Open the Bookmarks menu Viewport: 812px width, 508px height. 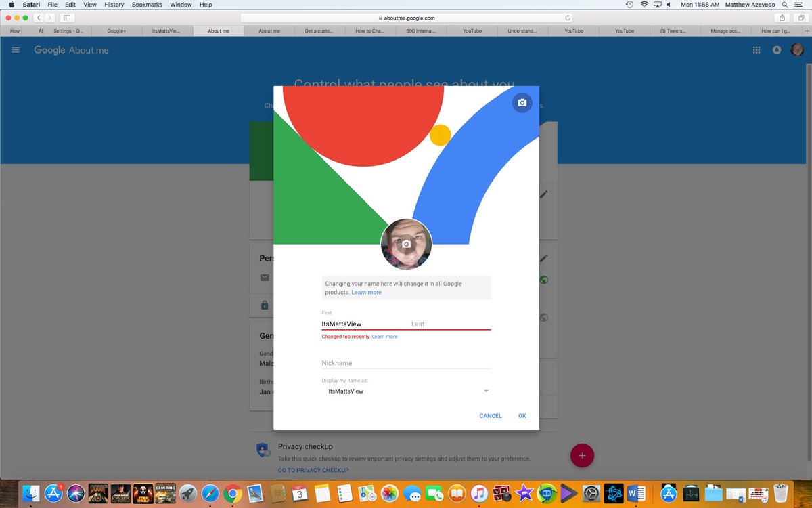point(147,5)
